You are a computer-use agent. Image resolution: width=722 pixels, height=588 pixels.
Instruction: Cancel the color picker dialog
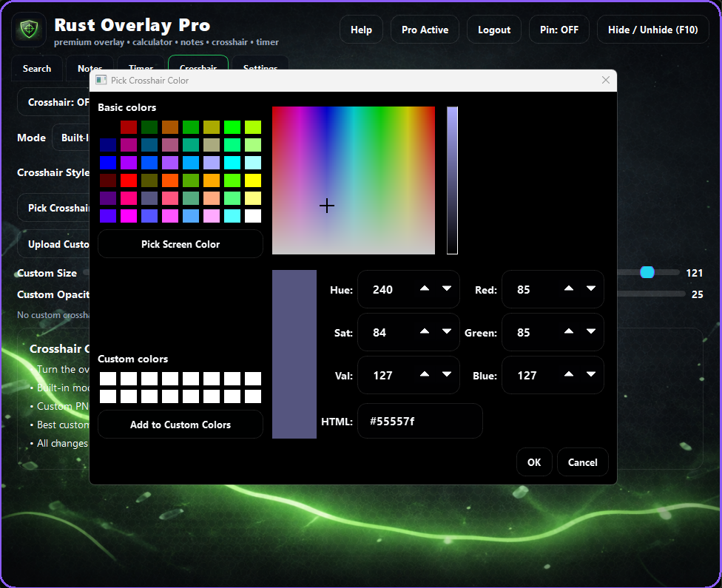(582, 462)
